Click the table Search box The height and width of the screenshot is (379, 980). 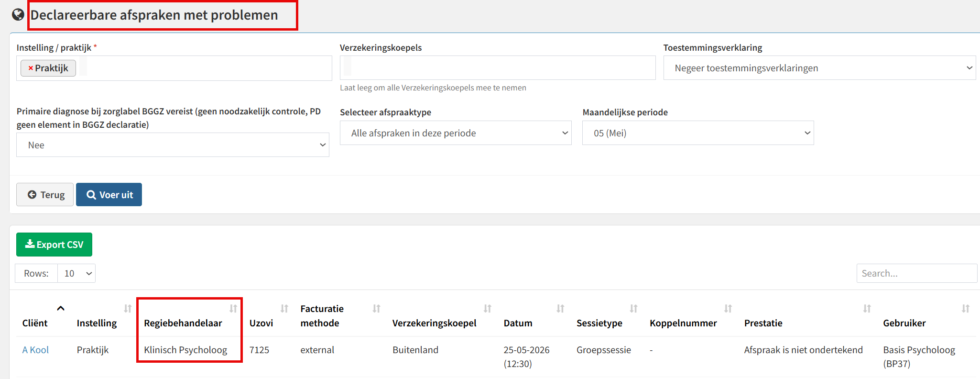pyautogui.click(x=916, y=273)
